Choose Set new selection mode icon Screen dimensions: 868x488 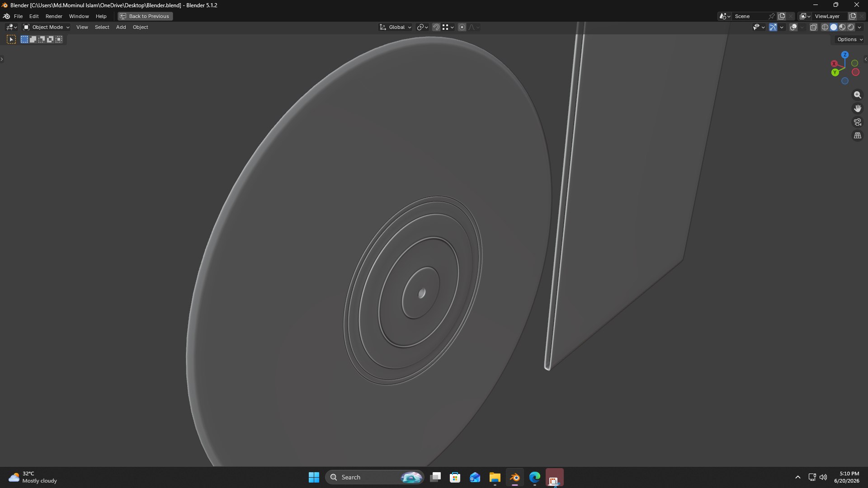24,39
